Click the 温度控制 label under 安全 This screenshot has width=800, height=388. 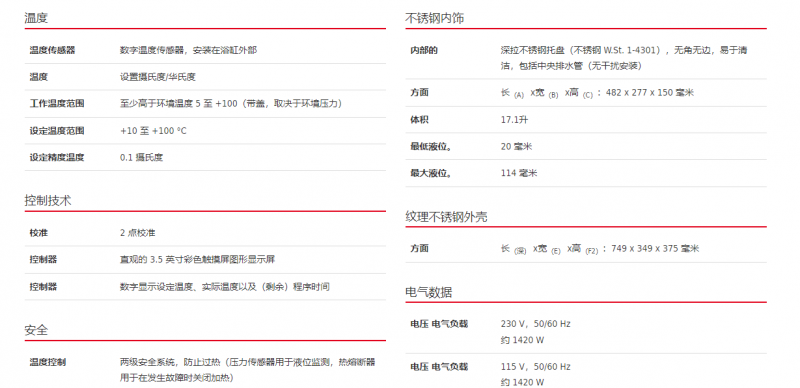click(x=47, y=362)
